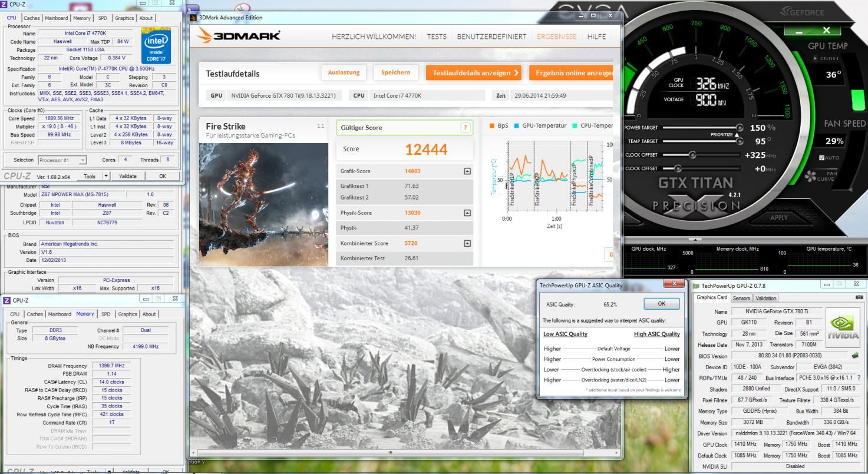
Task: Adjust the Temp Target slider handle
Action: pos(740,141)
